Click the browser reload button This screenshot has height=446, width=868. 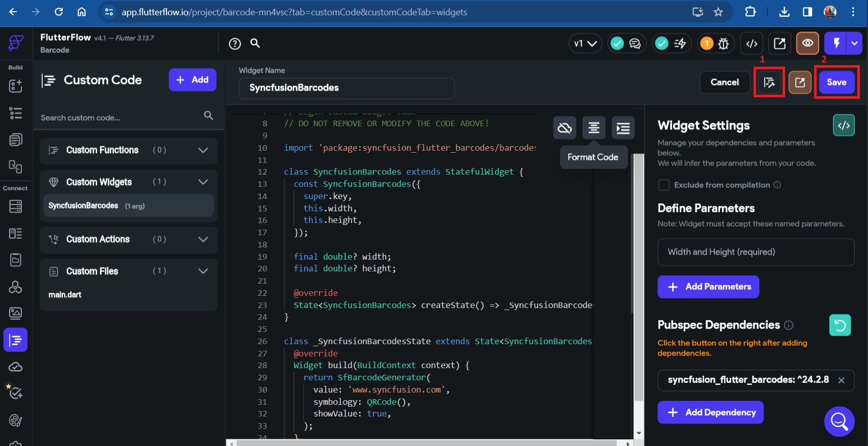click(59, 12)
